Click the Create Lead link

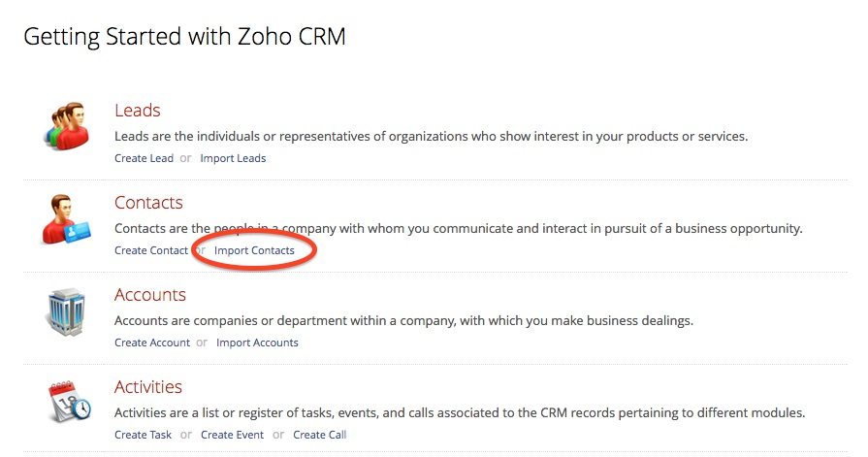point(144,158)
